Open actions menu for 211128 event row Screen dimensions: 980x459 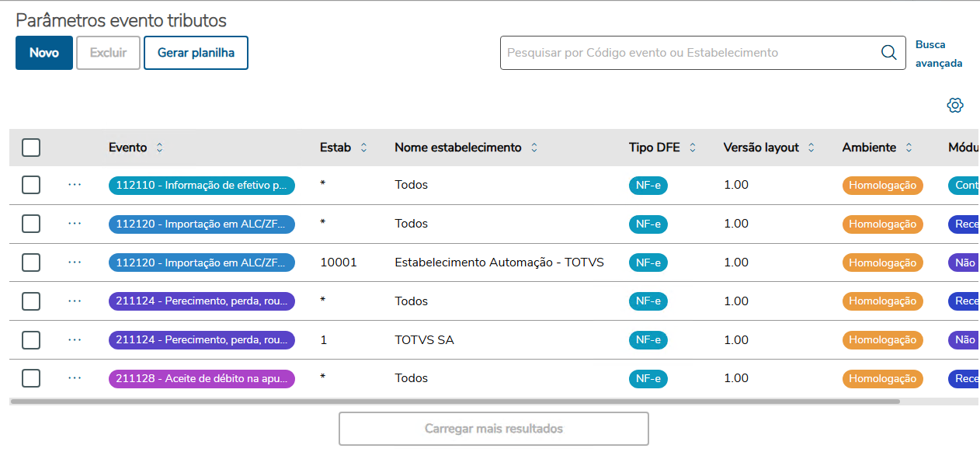(x=75, y=378)
